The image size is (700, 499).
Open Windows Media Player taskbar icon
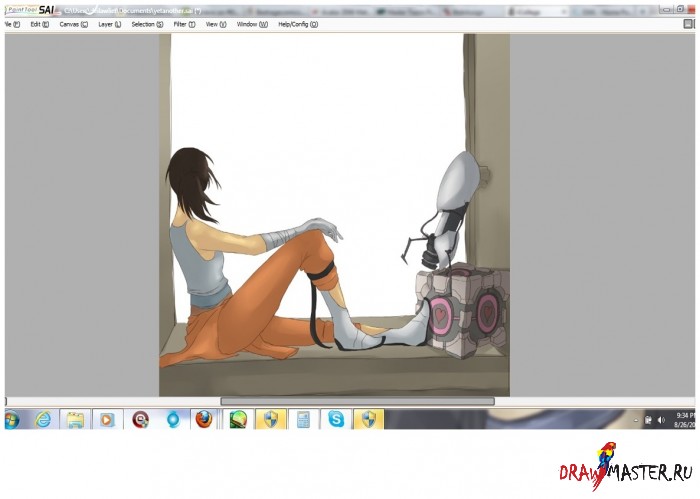tap(107, 420)
